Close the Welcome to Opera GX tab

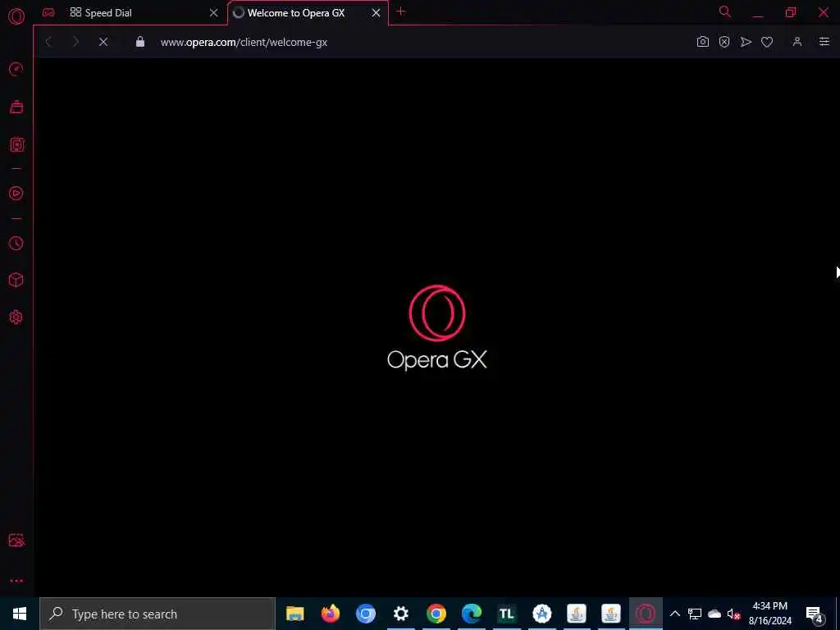point(376,13)
